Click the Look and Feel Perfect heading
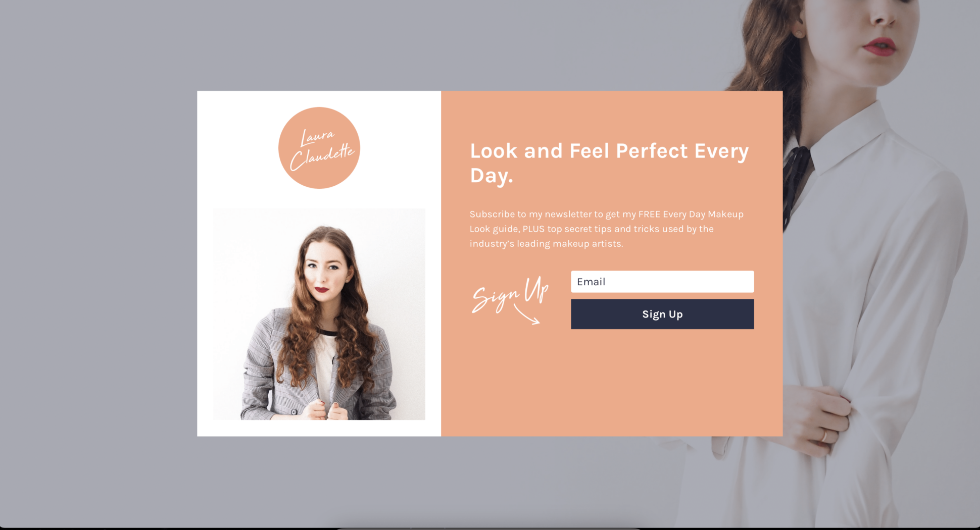The width and height of the screenshot is (980, 530). pyautogui.click(x=609, y=163)
